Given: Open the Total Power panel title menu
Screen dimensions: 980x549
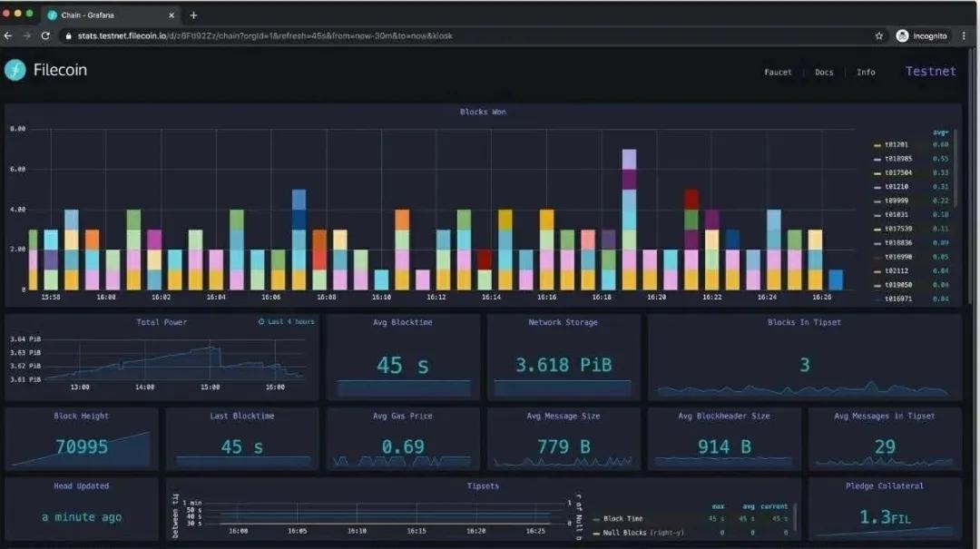Looking at the screenshot, I should 162,322.
